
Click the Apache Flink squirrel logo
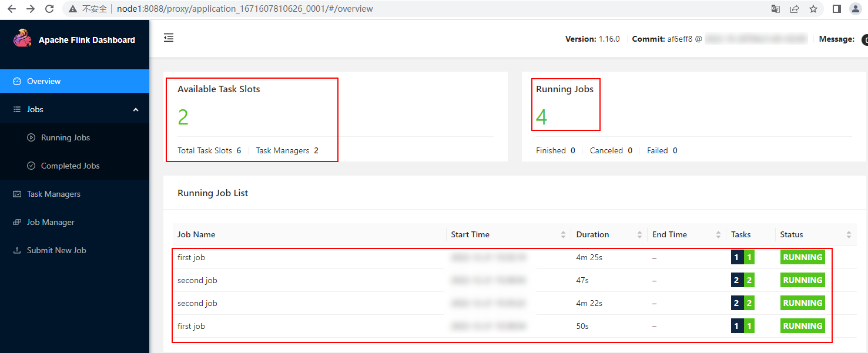pos(23,38)
